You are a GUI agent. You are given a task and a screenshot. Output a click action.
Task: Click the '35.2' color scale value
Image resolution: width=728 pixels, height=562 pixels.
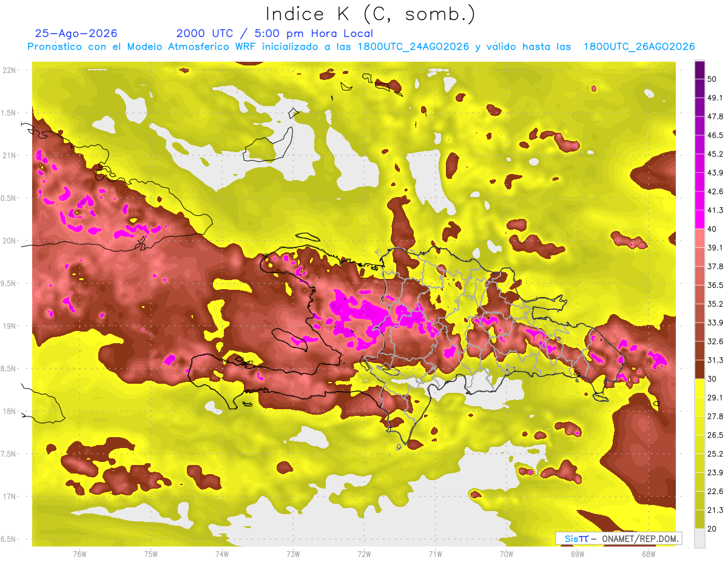(x=715, y=304)
